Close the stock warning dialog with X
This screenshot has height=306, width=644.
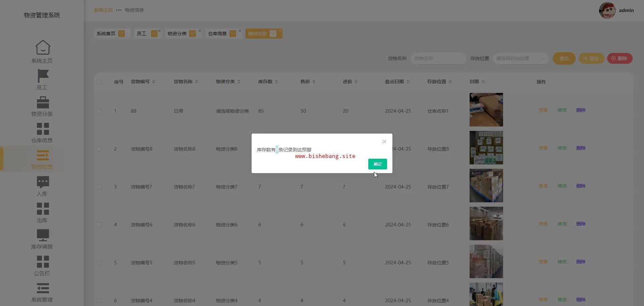[x=384, y=142]
